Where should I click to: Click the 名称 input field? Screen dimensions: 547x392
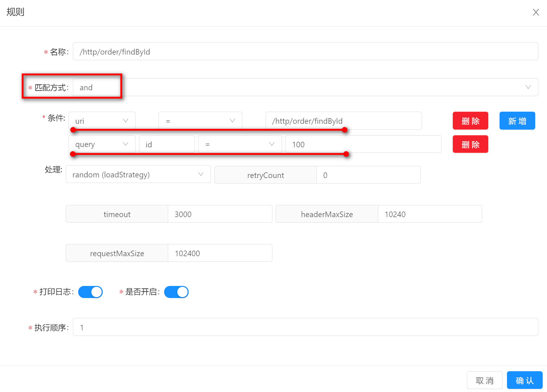305,51
